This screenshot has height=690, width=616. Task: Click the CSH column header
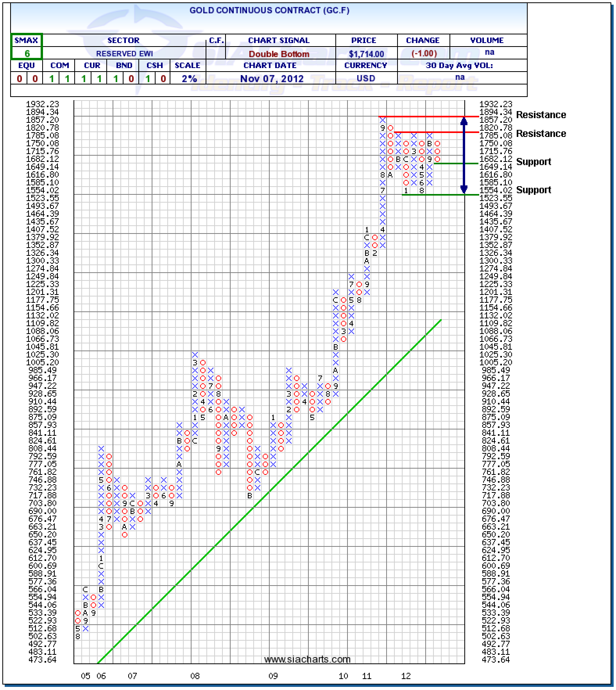coord(155,65)
